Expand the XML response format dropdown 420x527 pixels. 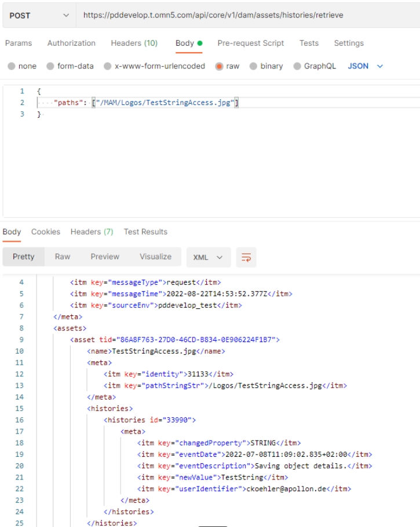click(208, 257)
